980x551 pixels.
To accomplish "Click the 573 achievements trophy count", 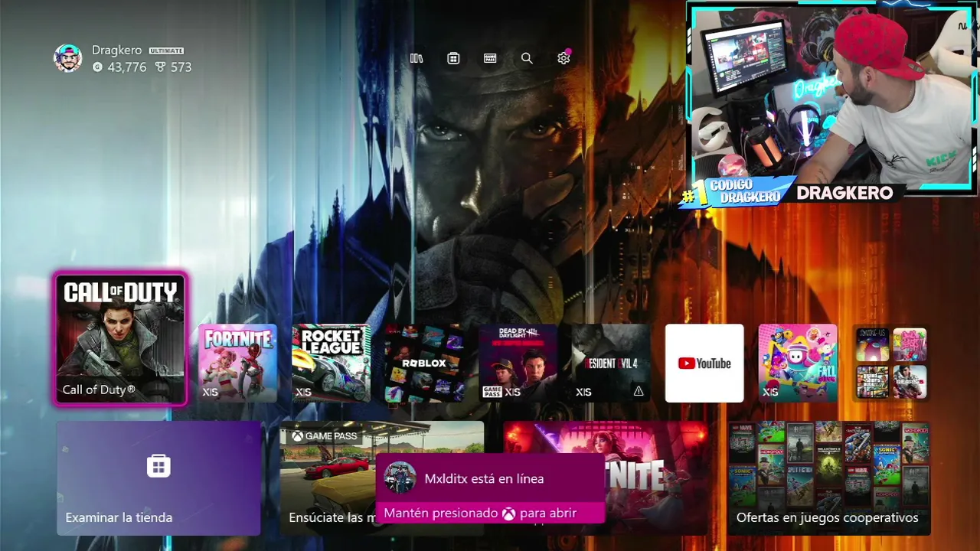I will (x=181, y=67).
